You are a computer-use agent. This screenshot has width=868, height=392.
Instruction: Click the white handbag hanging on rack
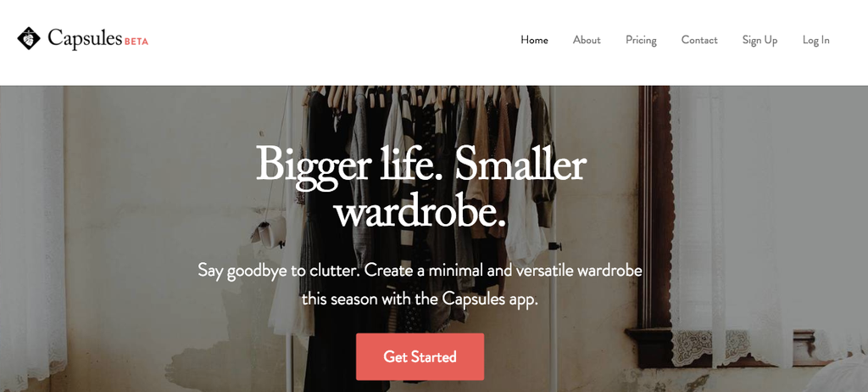pyautogui.click(x=269, y=231)
